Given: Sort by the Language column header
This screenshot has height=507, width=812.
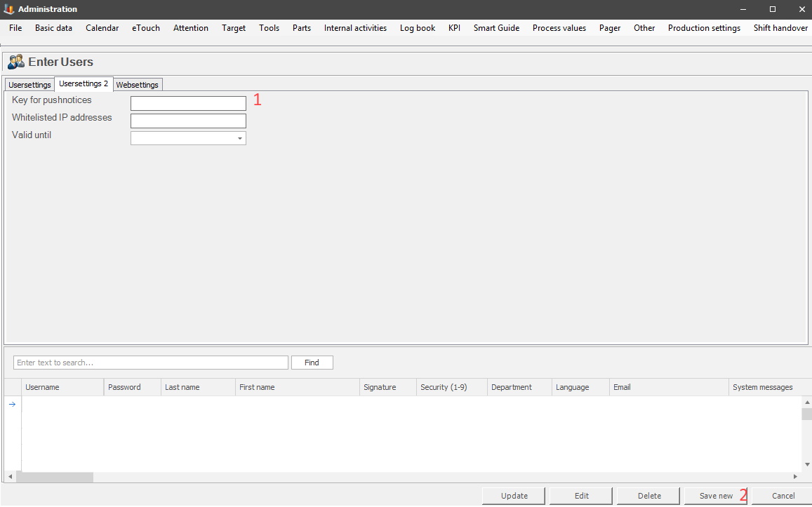Looking at the screenshot, I should pyautogui.click(x=580, y=387).
